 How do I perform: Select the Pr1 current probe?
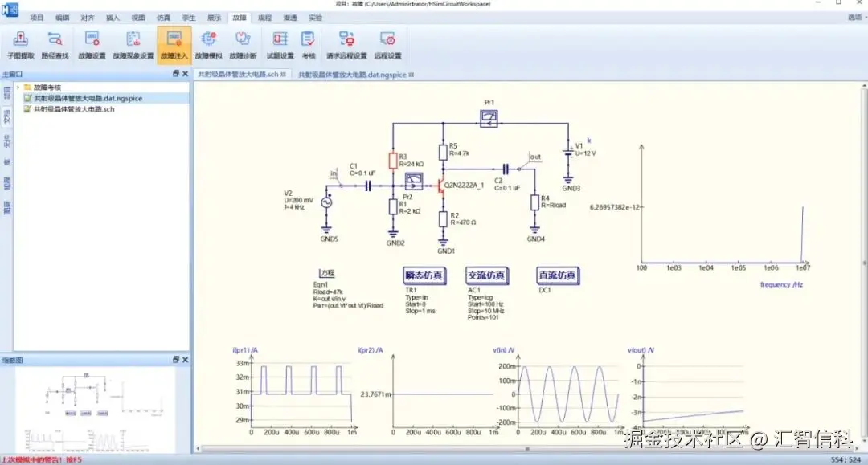point(489,118)
